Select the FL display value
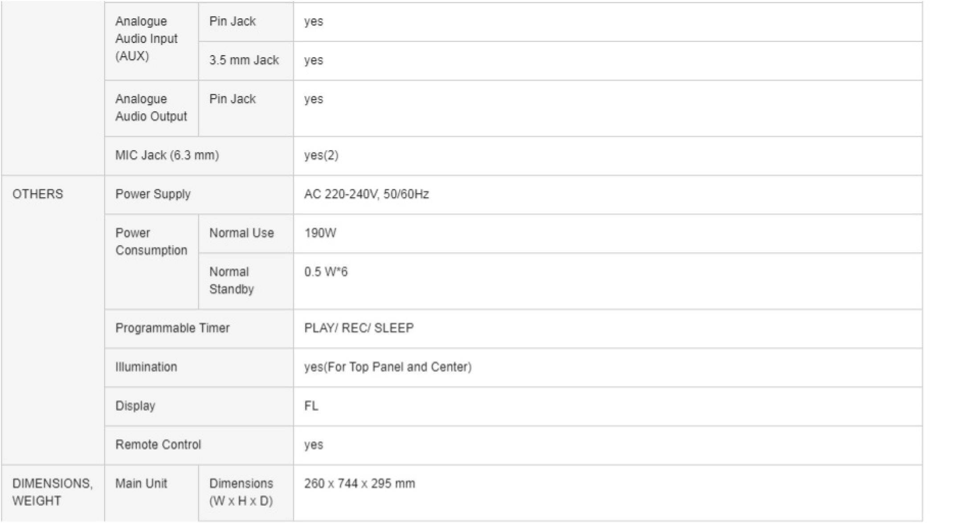 [x=311, y=406]
